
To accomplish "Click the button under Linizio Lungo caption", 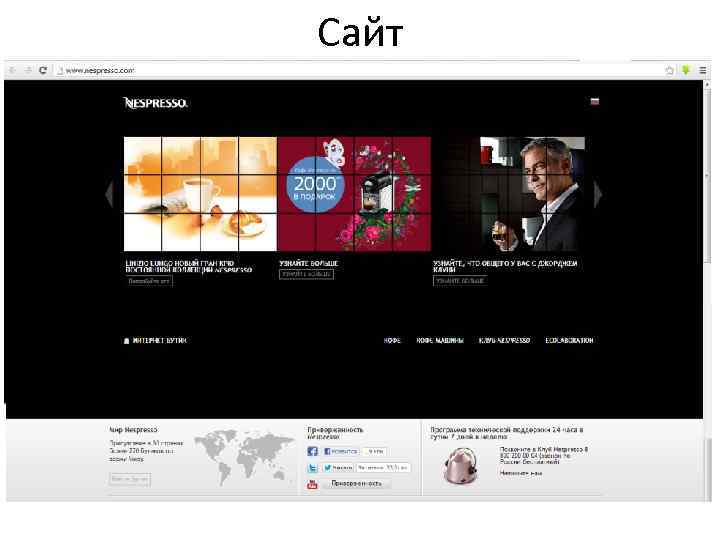I will (149, 281).
